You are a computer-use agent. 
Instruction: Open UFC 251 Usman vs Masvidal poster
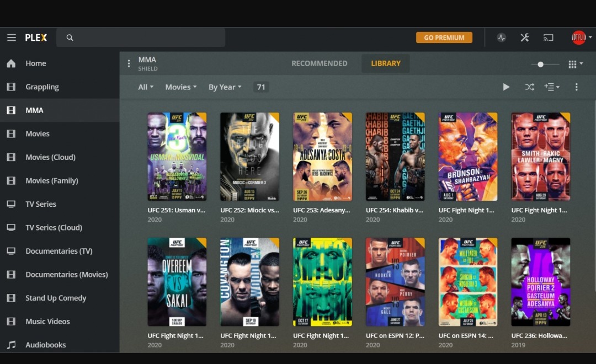[x=177, y=157]
